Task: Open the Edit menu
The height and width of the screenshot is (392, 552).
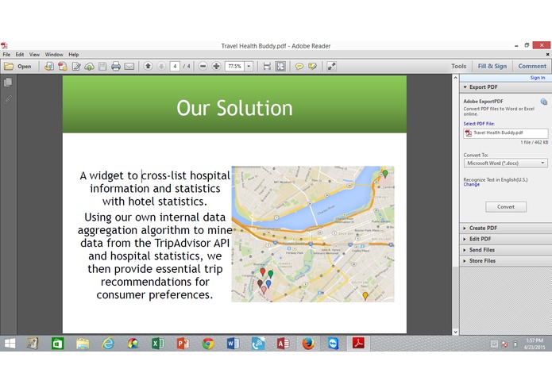Action: point(20,55)
